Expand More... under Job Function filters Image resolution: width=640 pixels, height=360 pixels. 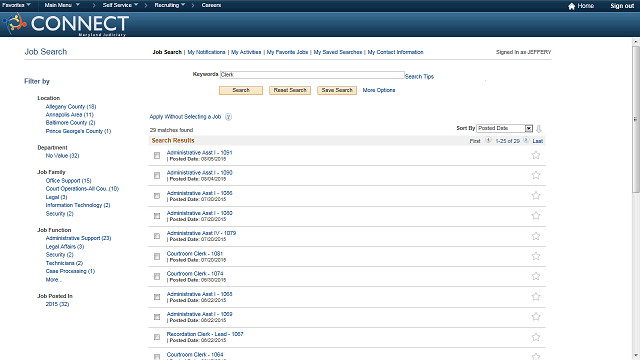pos(53,280)
